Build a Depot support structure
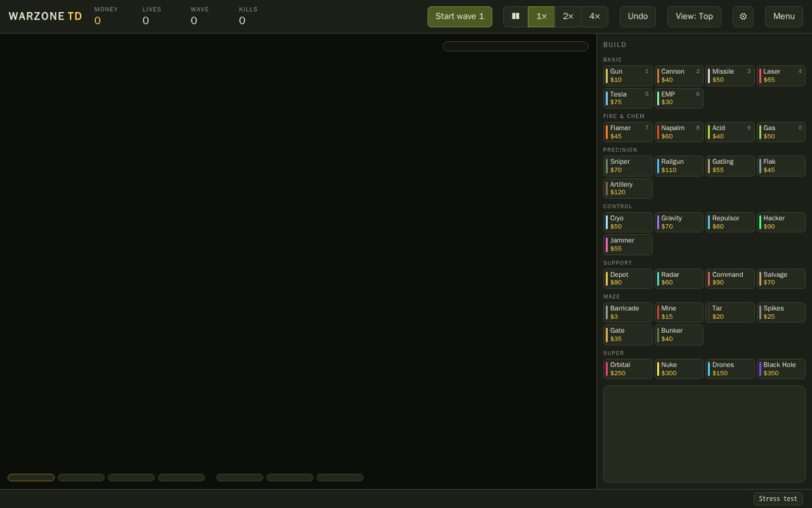812x508 pixels. 628,279
